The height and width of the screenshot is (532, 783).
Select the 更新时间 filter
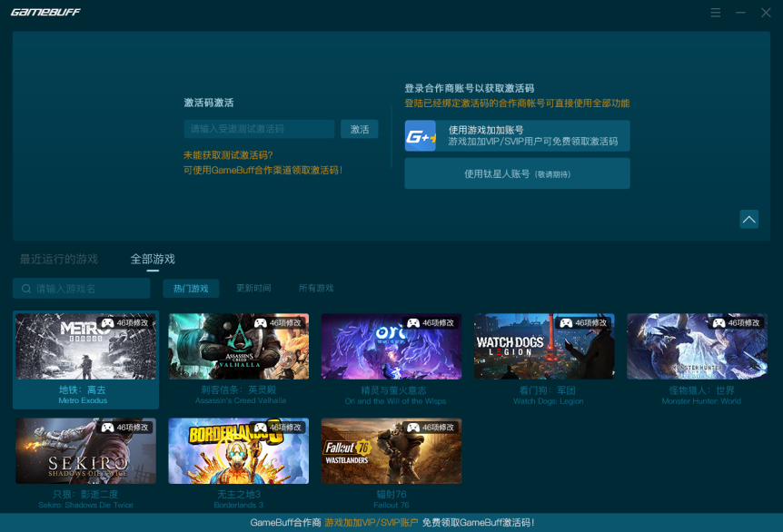coord(253,288)
